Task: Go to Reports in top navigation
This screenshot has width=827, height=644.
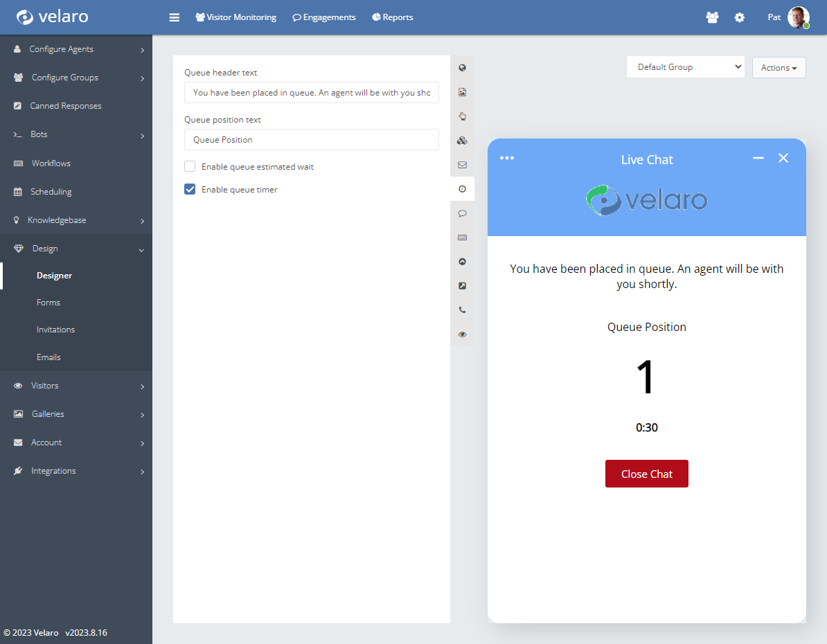Action: point(393,17)
